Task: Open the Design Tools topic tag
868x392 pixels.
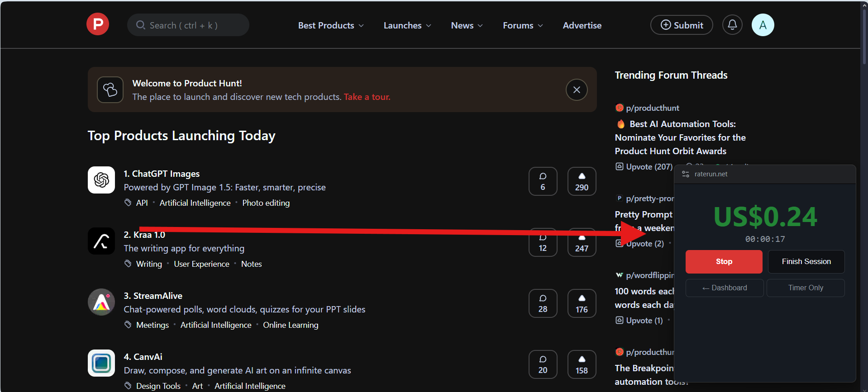Action: click(158, 386)
